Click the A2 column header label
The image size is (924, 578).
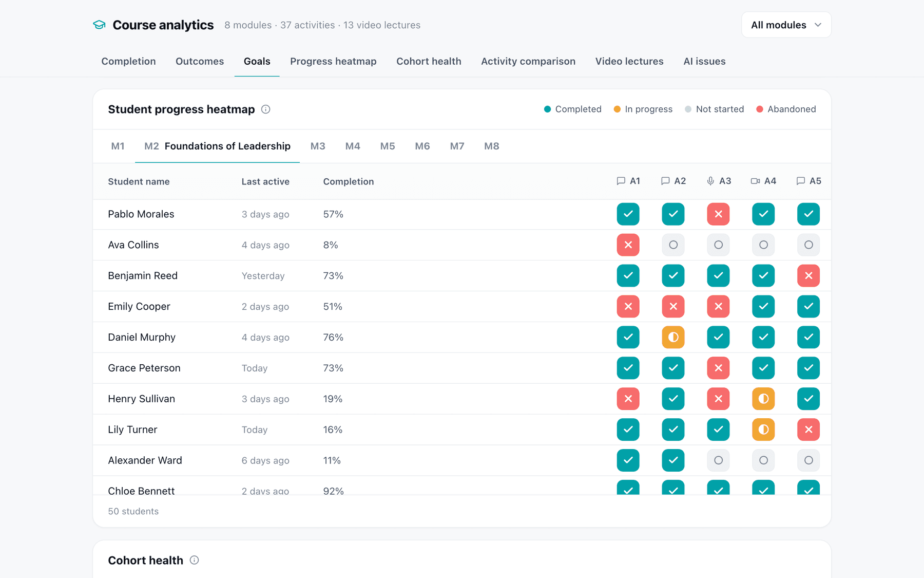pyautogui.click(x=680, y=181)
